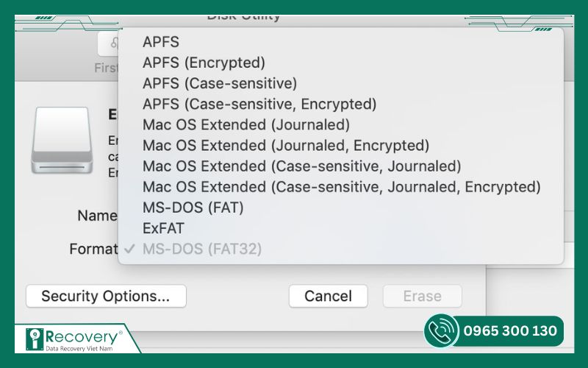Pick APFS (Case-sensitive, Encrypted)
588x368 pixels.
pyautogui.click(x=341, y=104)
